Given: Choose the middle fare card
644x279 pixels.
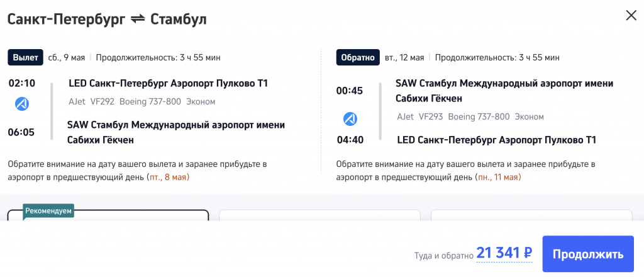Looking at the screenshot, I should click(x=319, y=215).
